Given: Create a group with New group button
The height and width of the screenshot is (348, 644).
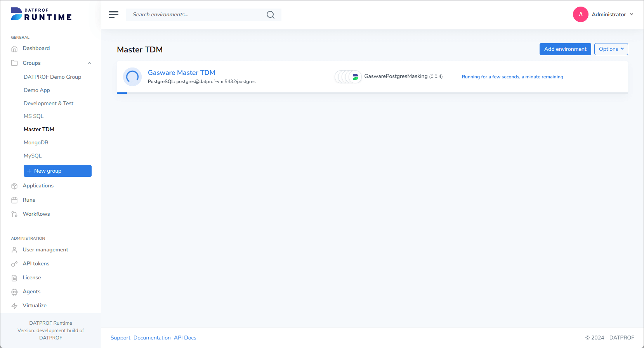Looking at the screenshot, I should coord(57,171).
